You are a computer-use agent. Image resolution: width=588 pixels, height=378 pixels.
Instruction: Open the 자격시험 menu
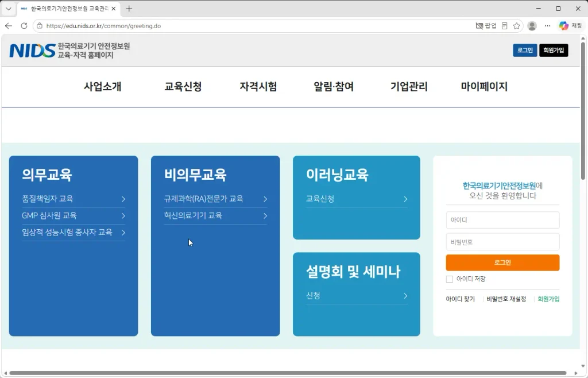pyautogui.click(x=258, y=87)
